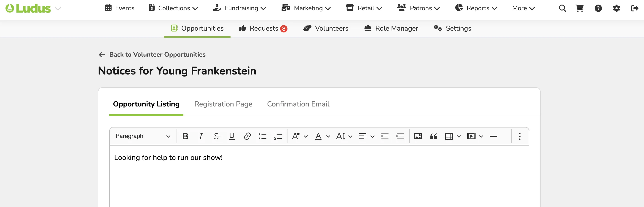Click the Ludus logo
644x207 pixels.
click(28, 8)
